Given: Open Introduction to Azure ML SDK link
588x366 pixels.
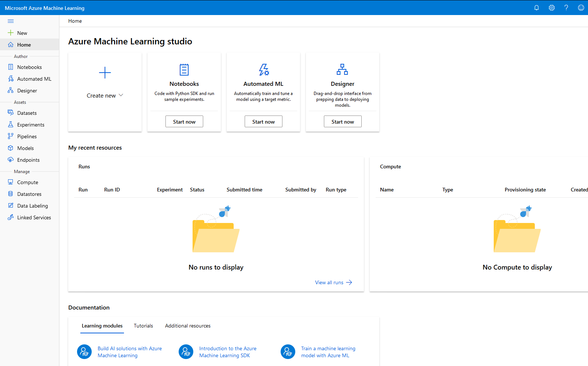Looking at the screenshot, I should pyautogui.click(x=228, y=352).
